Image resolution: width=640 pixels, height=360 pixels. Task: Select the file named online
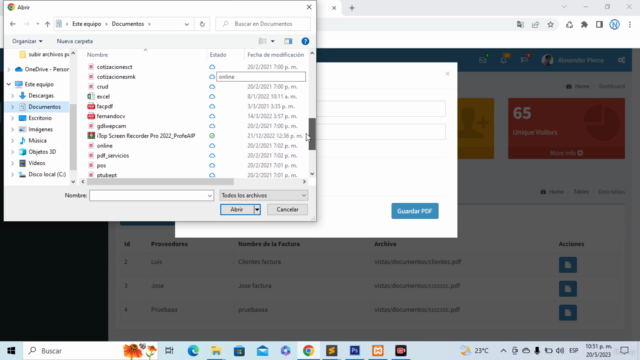(x=104, y=146)
